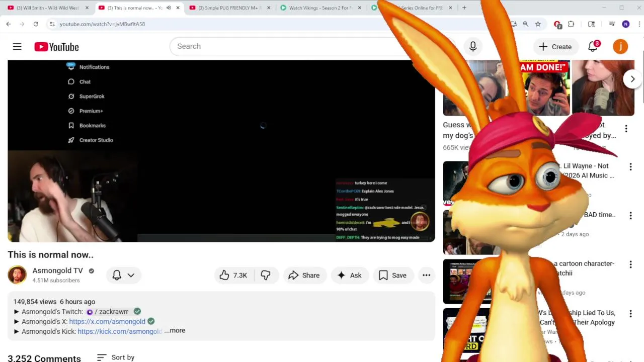Open the account avatar menu
The height and width of the screenshot is (362, 644).
tap(620, 47)
